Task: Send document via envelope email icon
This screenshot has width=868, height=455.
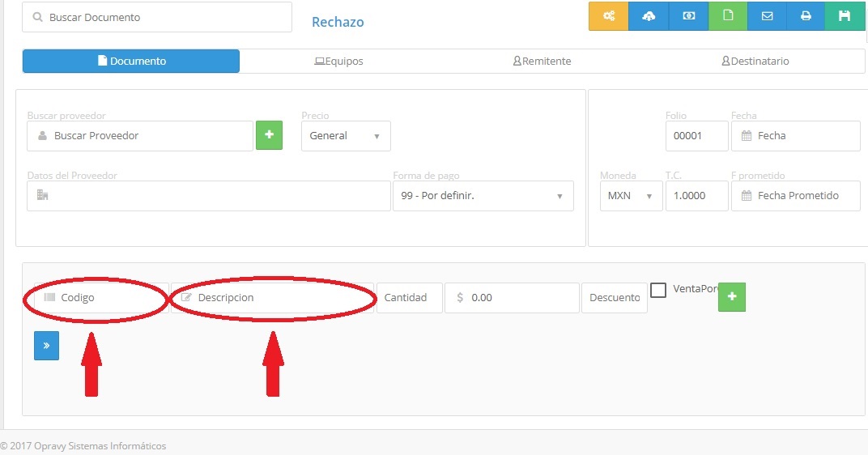Action: [x=767, y=16]
